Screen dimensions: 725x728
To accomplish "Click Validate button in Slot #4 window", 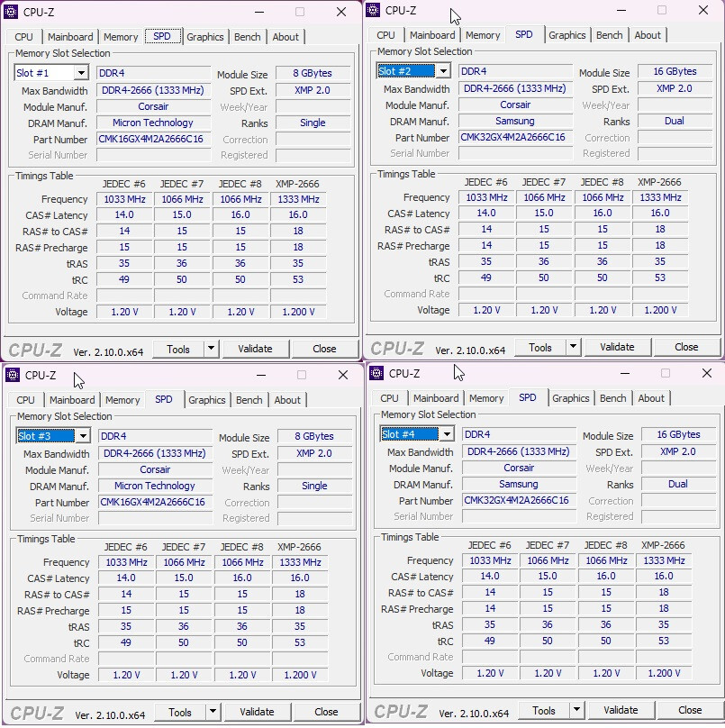I will 621,710.
